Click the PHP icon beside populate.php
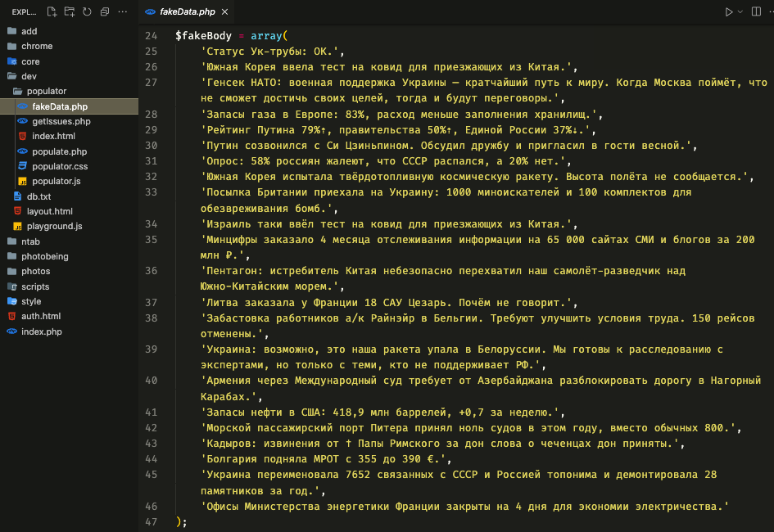Screen dimensions: 774x532 (x=22, y=151)
